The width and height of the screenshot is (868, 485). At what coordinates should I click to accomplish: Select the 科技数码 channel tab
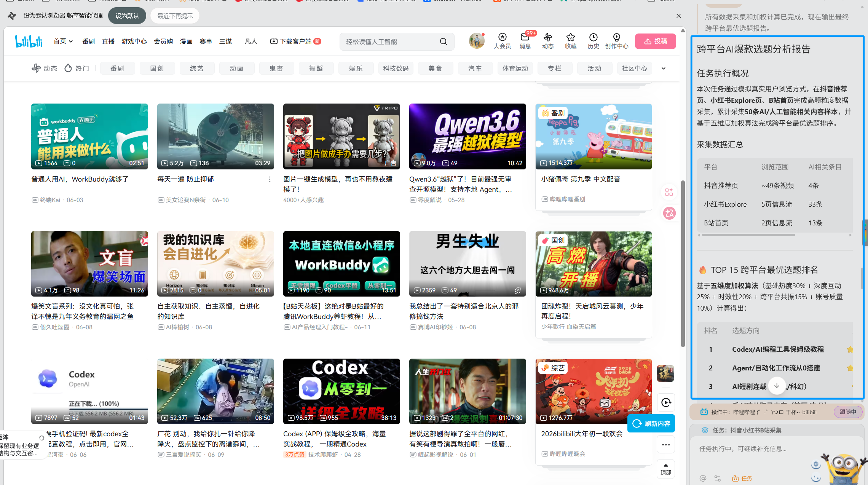pyautogui.click(x=396, y=68)
